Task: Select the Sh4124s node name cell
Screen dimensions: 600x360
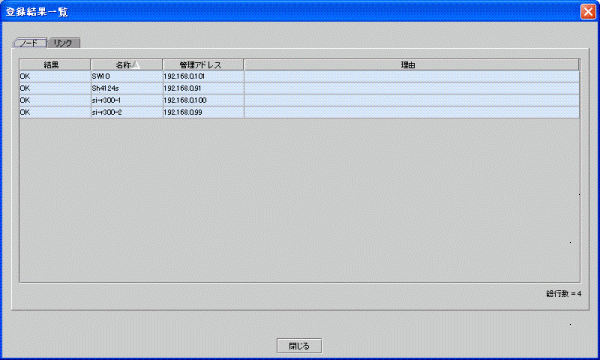Action: point(127,88)
